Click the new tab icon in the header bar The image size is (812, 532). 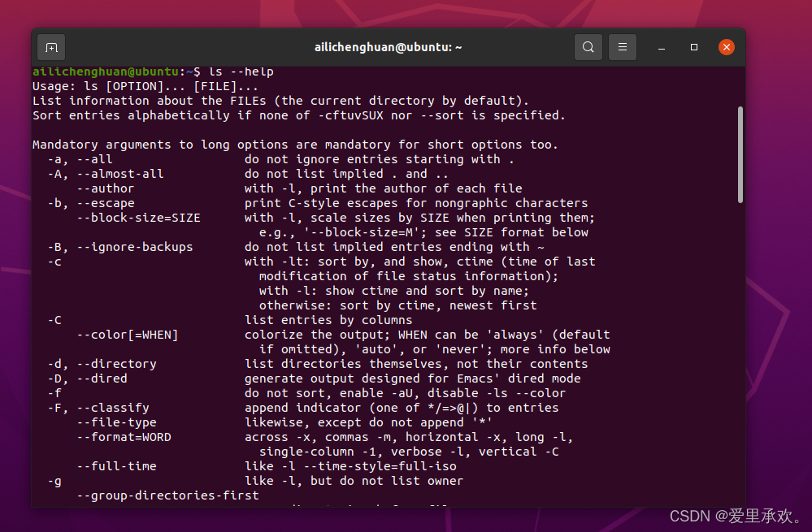pyautogui.click(x=51, y=47)
